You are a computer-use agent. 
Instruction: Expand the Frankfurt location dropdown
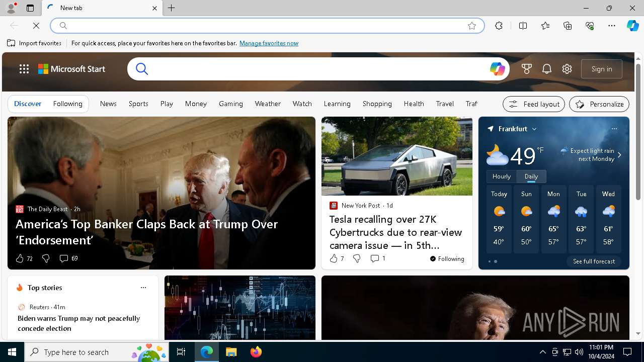point(534,129)
